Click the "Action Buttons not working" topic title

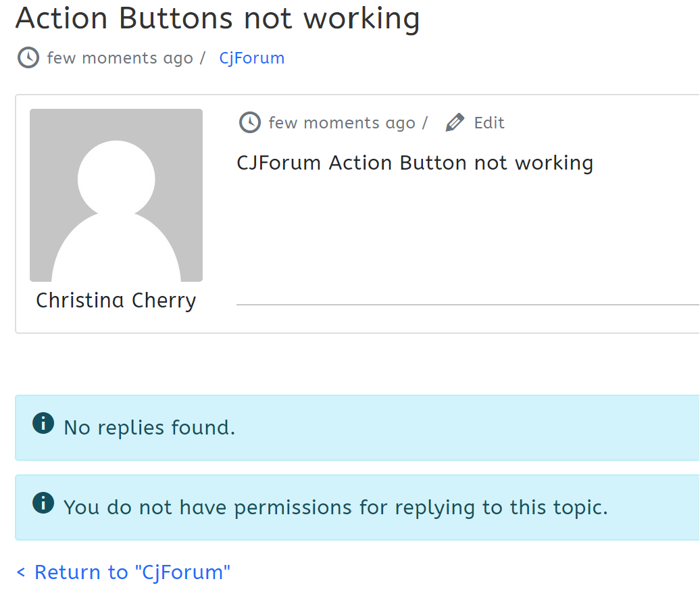click(218, 18)
